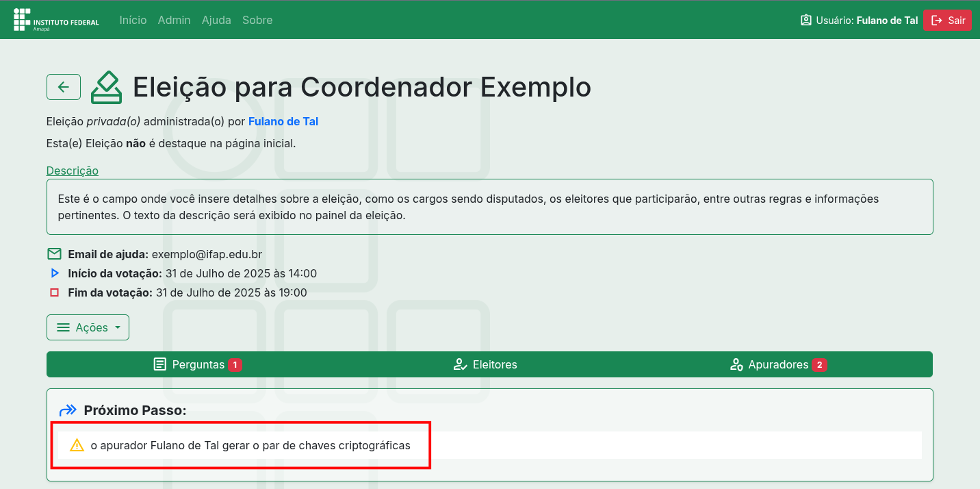980x489 pixels.
Task: Click the title Eleição para Coordenador Exemplo
Action: 362,87
